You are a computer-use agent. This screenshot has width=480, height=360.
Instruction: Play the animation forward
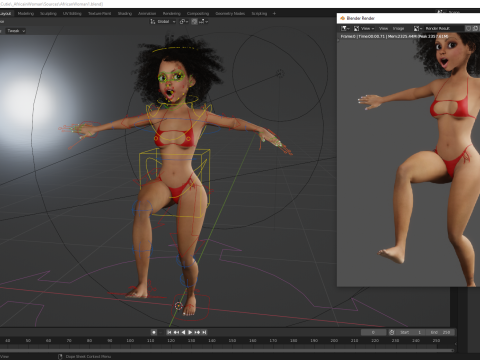coord(190,332)
